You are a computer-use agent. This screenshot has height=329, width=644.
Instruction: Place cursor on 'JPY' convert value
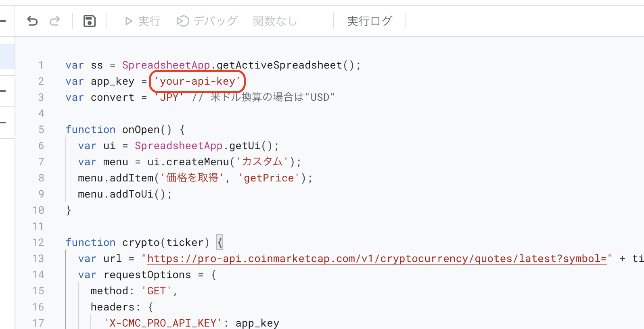point(169,97)
